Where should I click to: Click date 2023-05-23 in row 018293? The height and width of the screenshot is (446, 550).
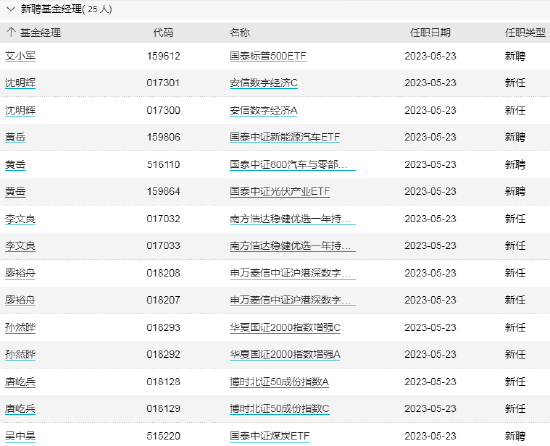(430, 327)
